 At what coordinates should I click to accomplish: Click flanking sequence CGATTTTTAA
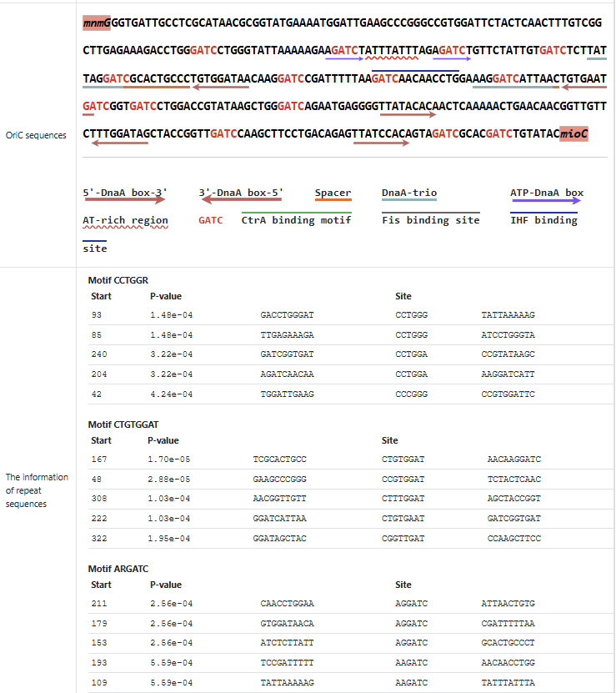click(508, 624)
